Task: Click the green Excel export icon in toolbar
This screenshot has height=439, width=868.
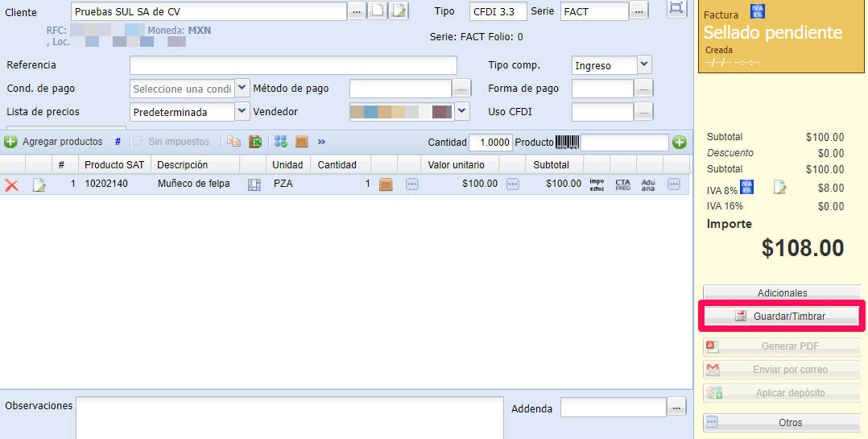Action: coord(255,142)
